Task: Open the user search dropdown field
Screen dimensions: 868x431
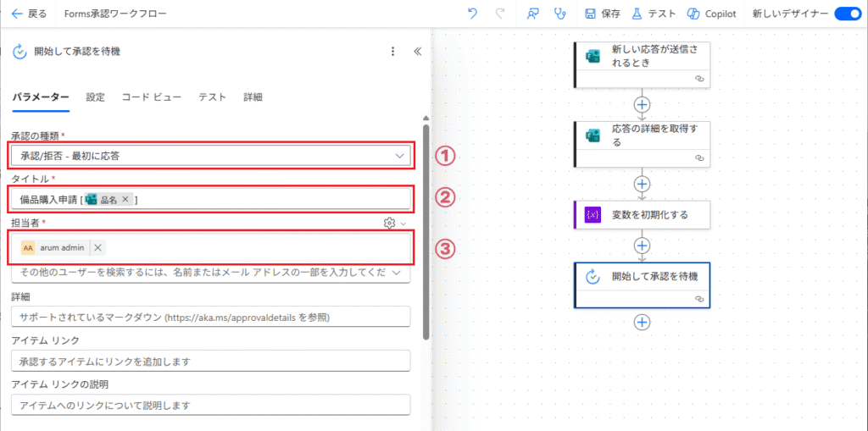Action: (210, 273)
